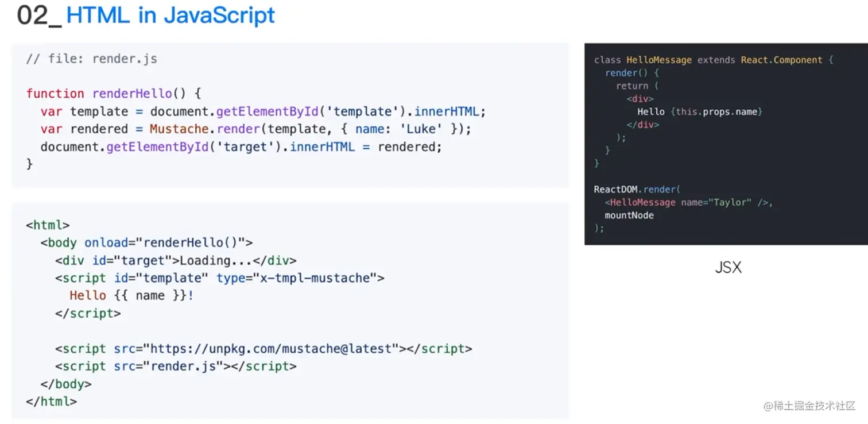
Task: Click the line with name="Taylor"
Action: 689,202
